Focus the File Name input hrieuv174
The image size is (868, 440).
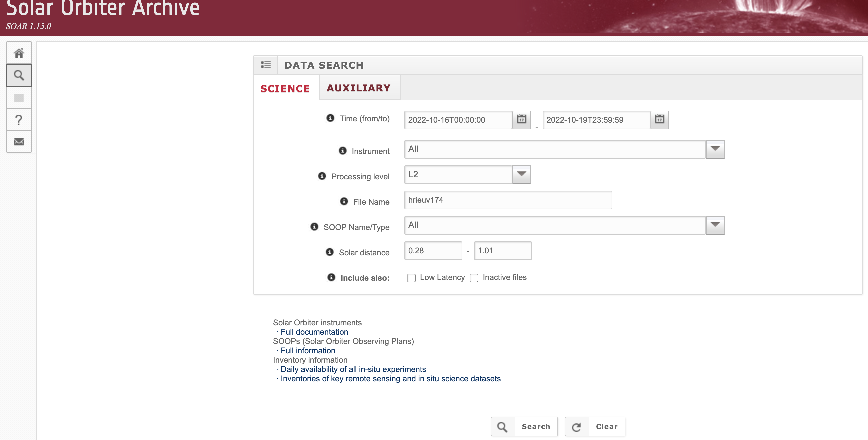[508, 200]
